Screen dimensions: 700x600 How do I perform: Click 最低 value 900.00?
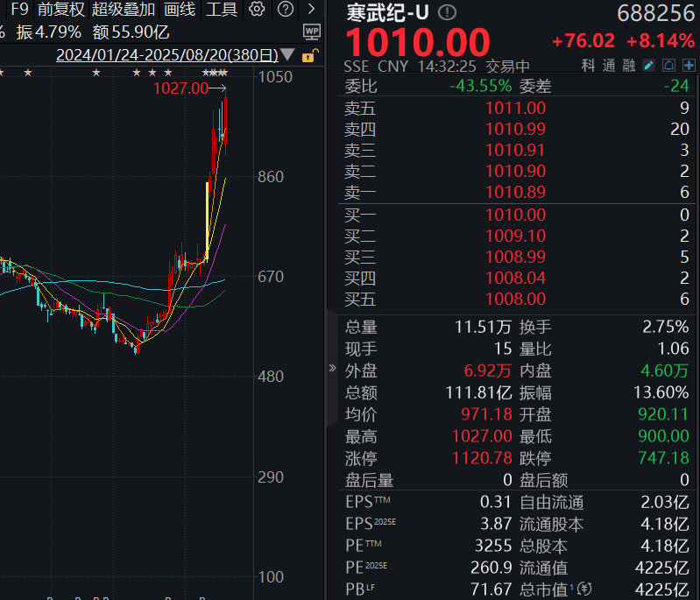click(663, 436)
